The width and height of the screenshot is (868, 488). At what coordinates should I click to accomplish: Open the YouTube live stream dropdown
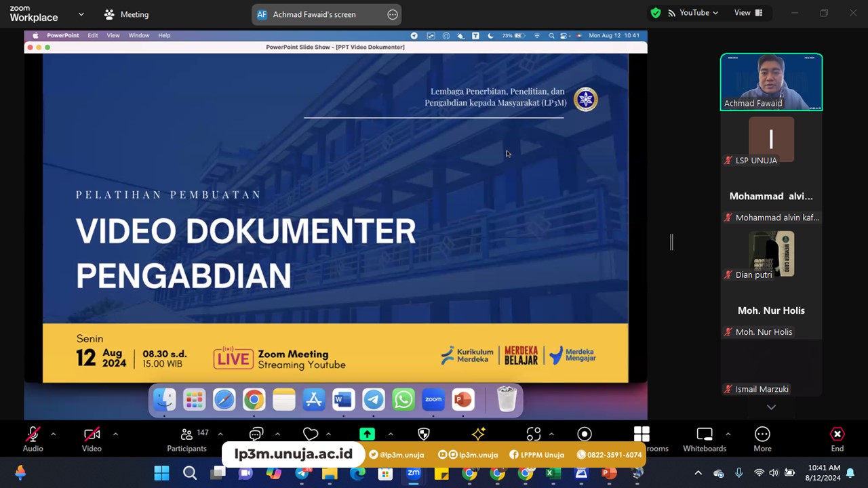[693, 13]
